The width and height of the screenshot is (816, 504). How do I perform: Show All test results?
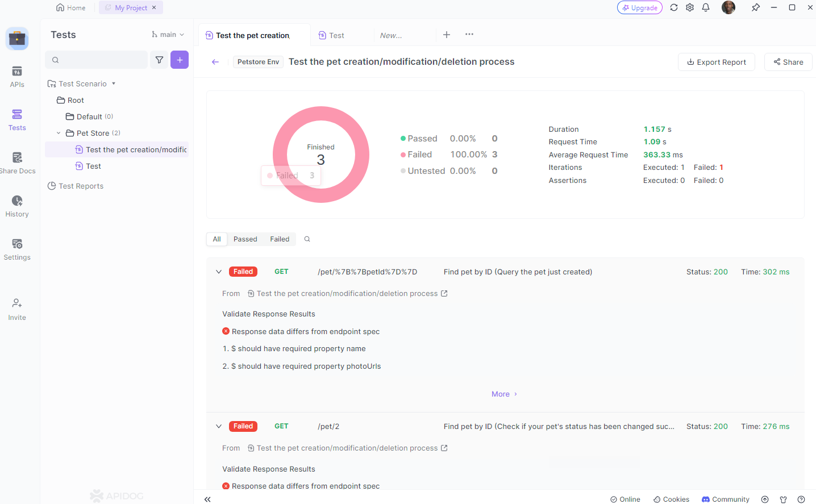(216, 239)
